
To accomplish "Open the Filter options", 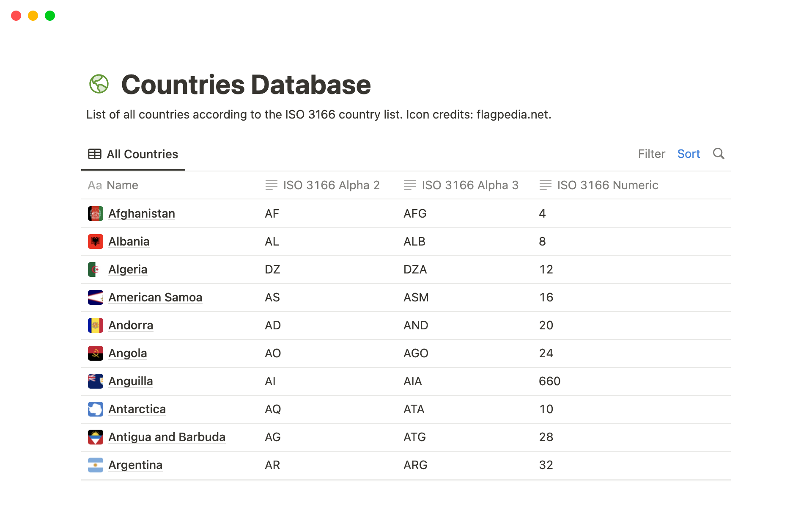I will pos(651,154).
